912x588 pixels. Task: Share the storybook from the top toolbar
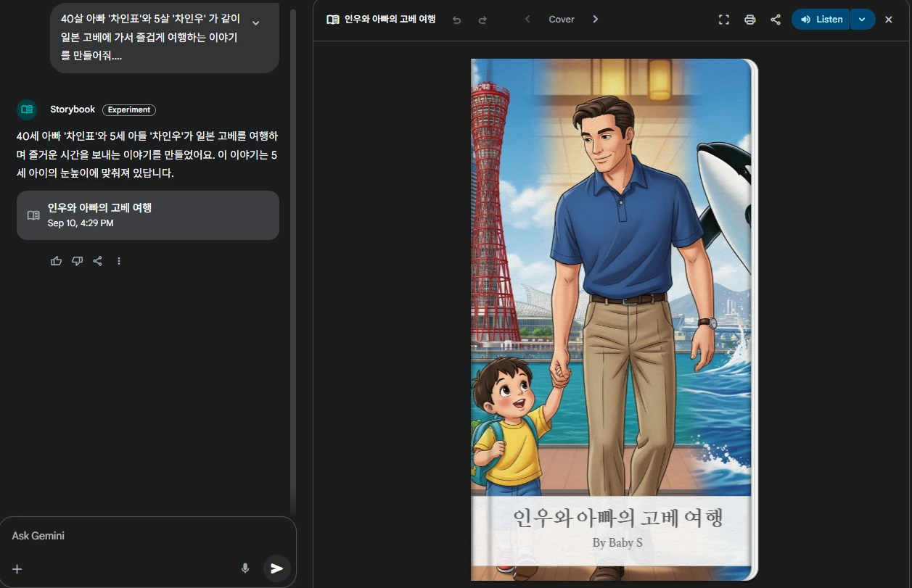tap(776, 20)
